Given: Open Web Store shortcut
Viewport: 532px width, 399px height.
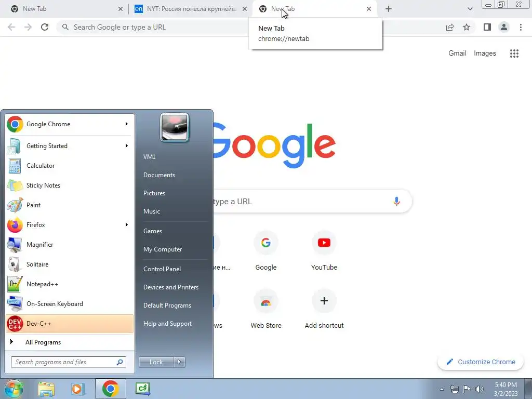Looking at the screenshot, I should (x=266, y=309).
